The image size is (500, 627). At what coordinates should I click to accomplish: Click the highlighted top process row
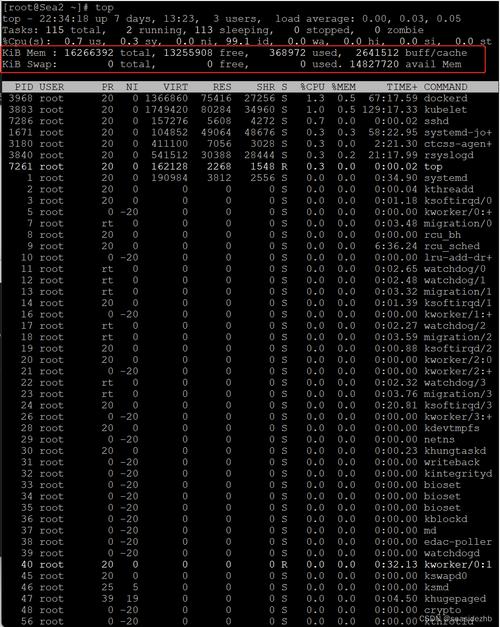[250, 167]
